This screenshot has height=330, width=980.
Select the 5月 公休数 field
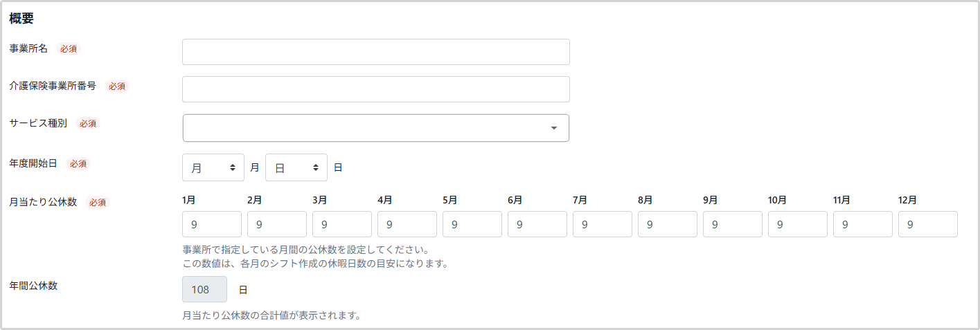pos(472,224)
